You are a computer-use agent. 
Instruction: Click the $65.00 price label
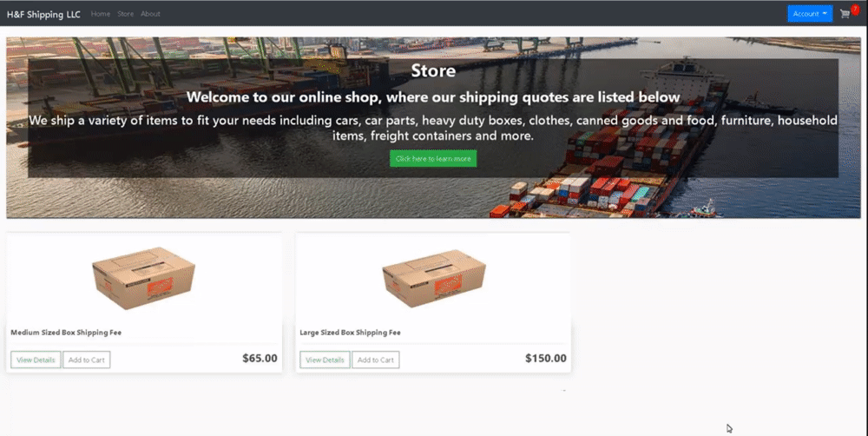260,358
